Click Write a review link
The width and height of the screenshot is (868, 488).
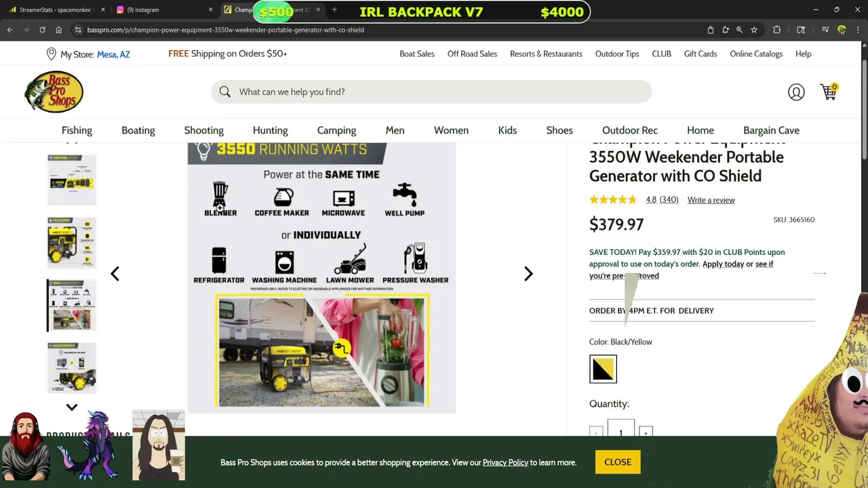pos(711,200)
